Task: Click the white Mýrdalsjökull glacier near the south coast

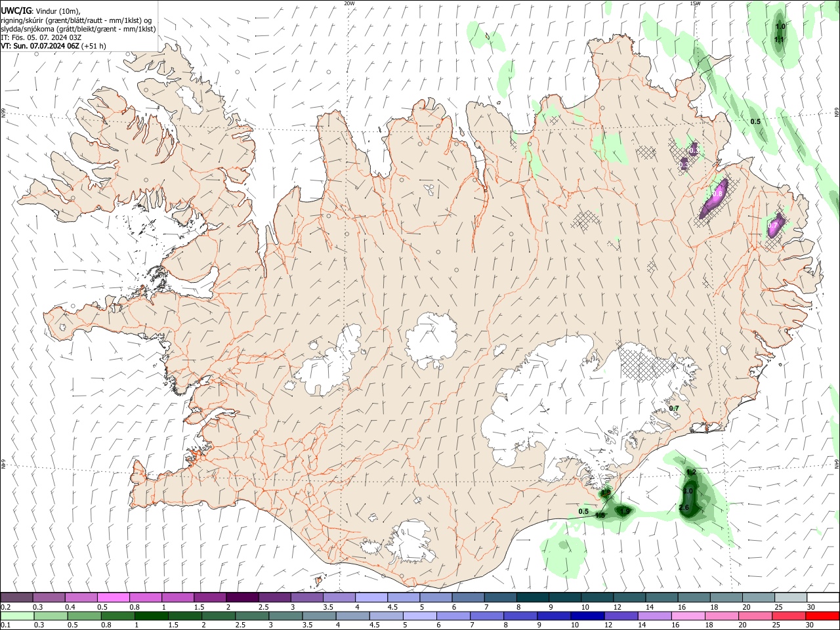Action: 410,541
